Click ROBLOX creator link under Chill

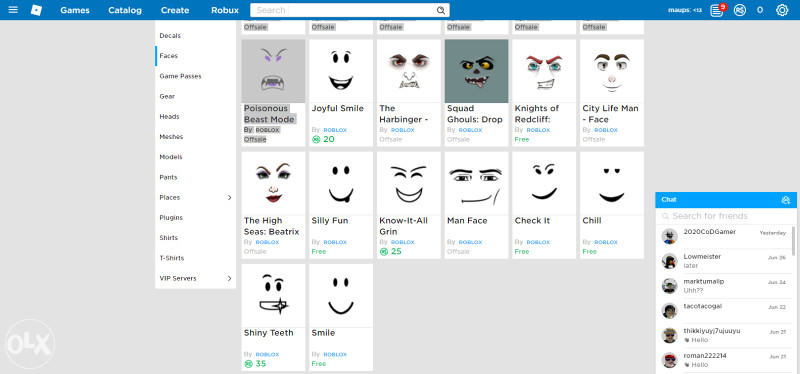point(606,242)
